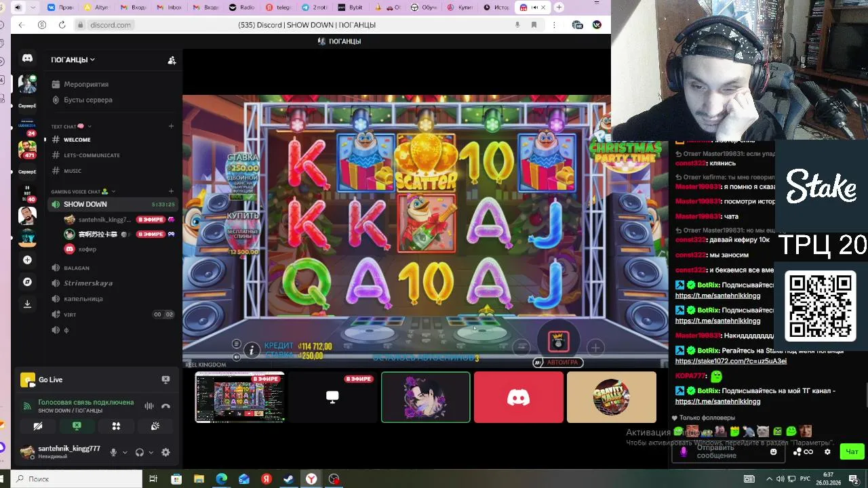The height and width of the screenshot is (488, 868).
Task: Add a channel to the TEXT CHAT category
Action: click(x=171, y=126)
